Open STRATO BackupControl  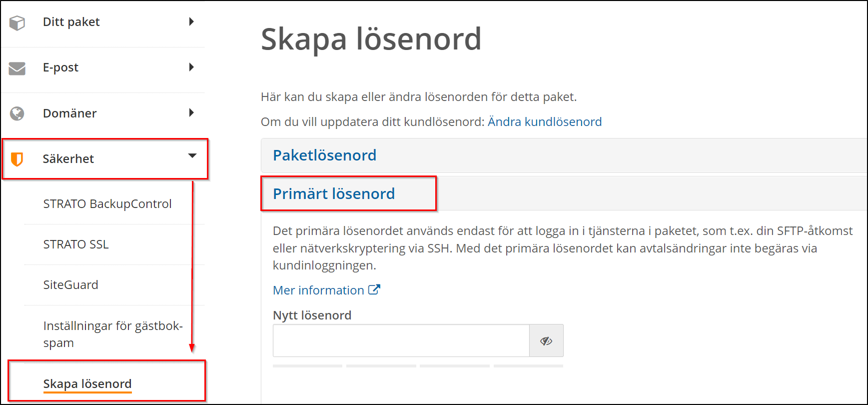(107, 203)
